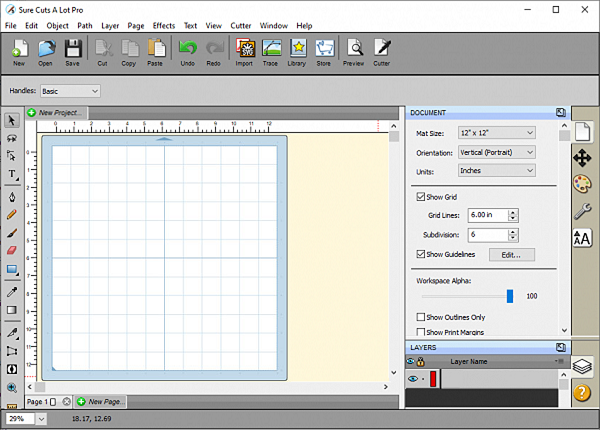Open the wrench settings panel
This screenshot has width=600, height=430.
tap(582, 211)
